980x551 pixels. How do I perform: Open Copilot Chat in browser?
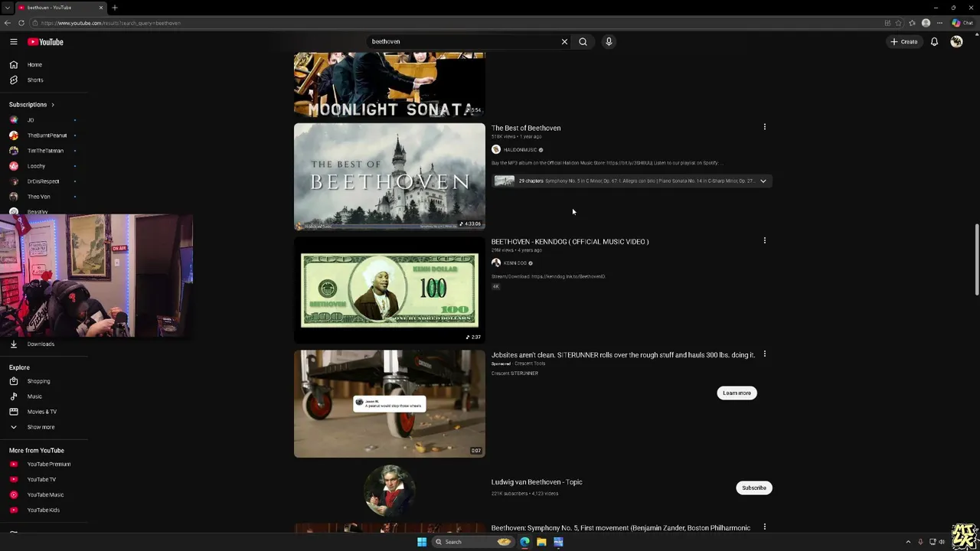tap(962, 23)
